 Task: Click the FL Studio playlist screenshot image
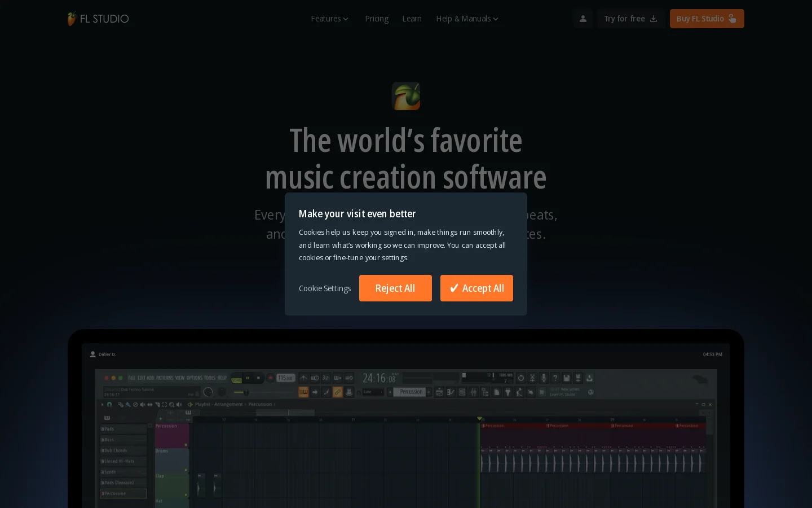pos(406,425)
